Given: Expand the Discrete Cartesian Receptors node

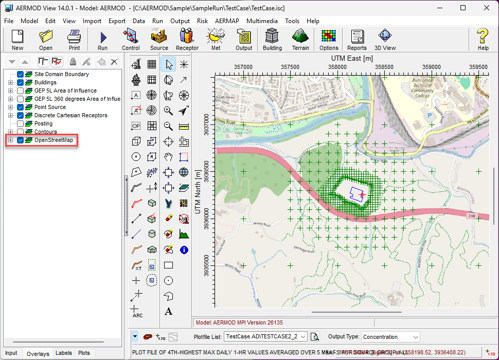Looking at the screenshot, I should 10,115.
